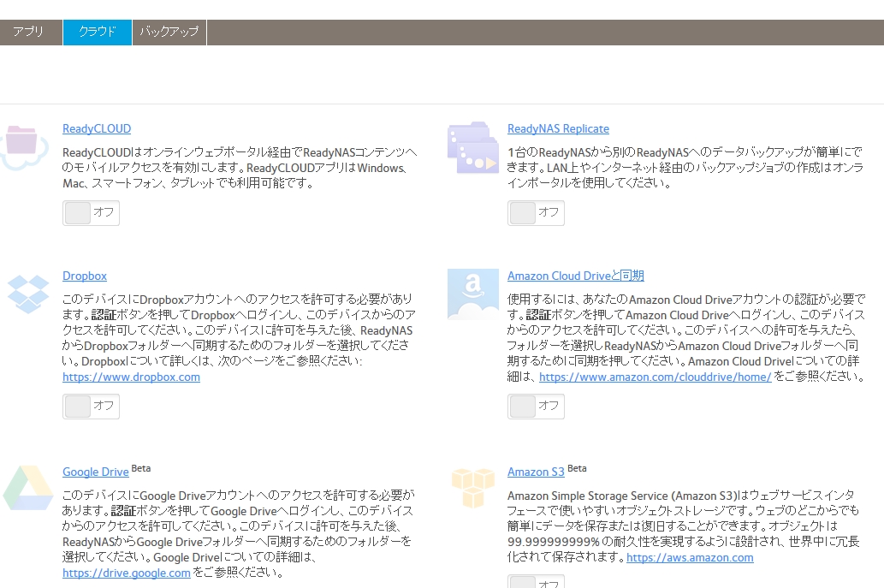Click the ReadyCLOUD folder cloud icon
The image size is (884, 588).
tap(24, 147)
